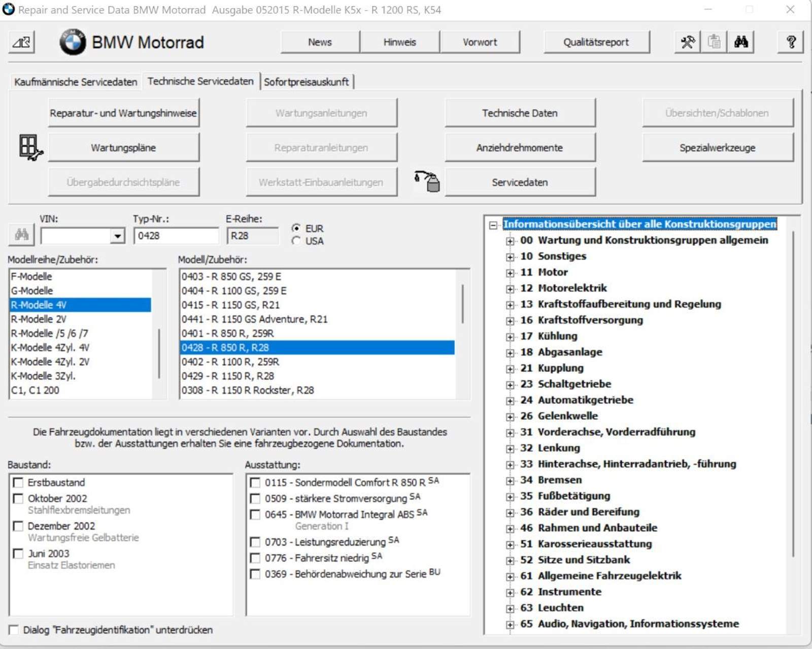Check the Erstbaustand checkbox
This screenshot has width=812, height=649.
(x=18, y=482)
